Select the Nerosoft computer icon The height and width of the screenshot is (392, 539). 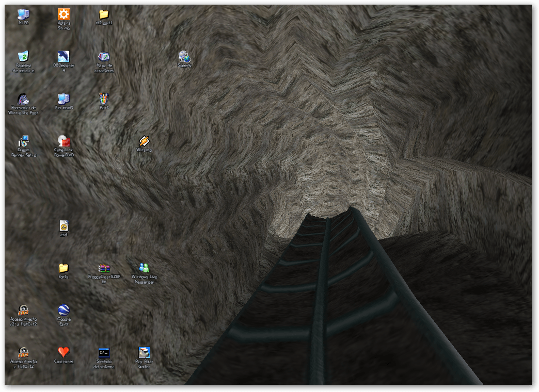pyautogui.click(x=64, y=99)
